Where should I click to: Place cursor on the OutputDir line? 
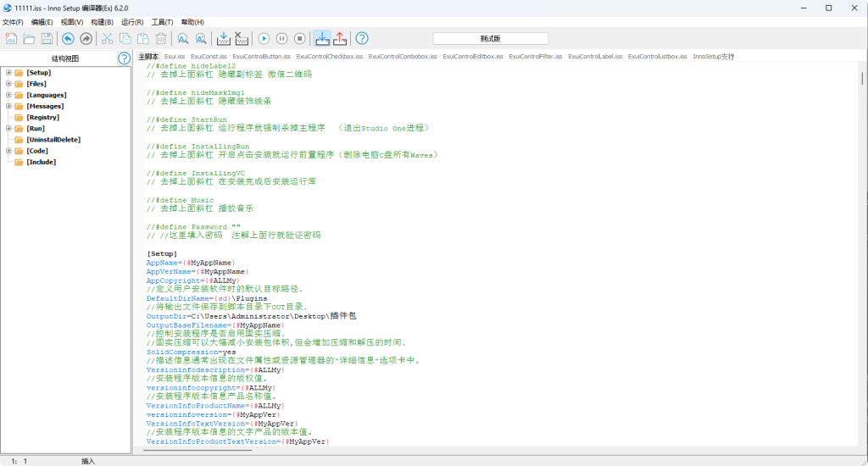(251, 316)
